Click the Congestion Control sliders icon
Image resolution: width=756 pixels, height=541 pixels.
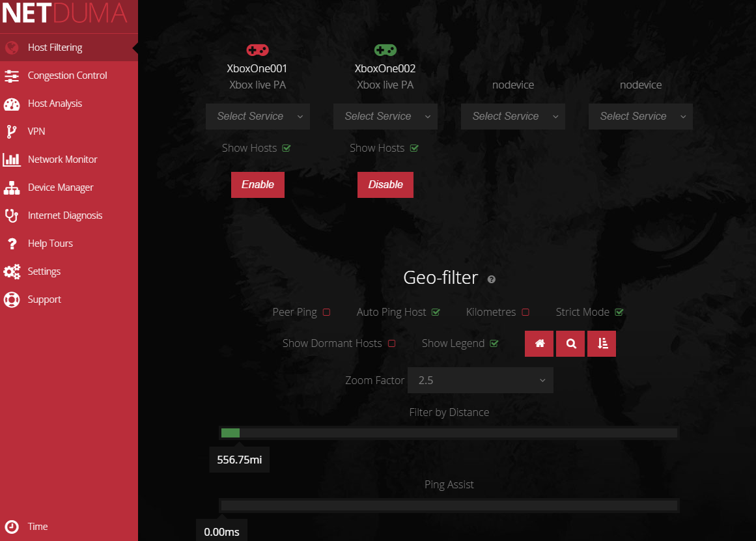[x=12, y=76]
